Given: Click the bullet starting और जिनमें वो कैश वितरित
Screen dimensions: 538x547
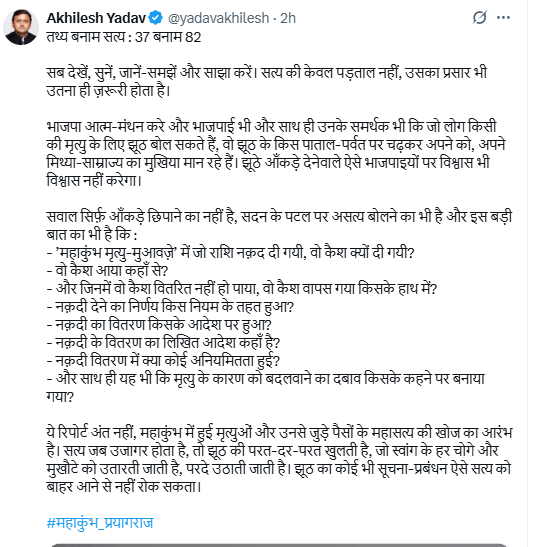Looking at the screenshot, I should tap(242, 289).
